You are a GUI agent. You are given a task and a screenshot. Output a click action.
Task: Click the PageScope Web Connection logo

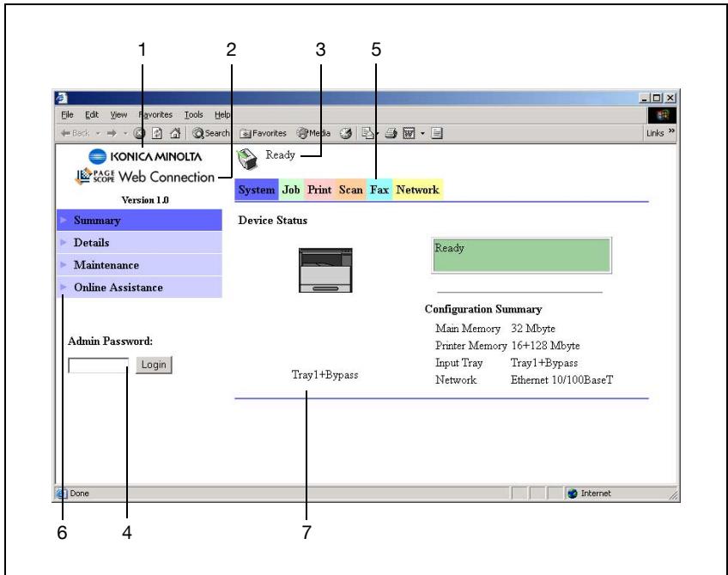(x=145, y=177)
